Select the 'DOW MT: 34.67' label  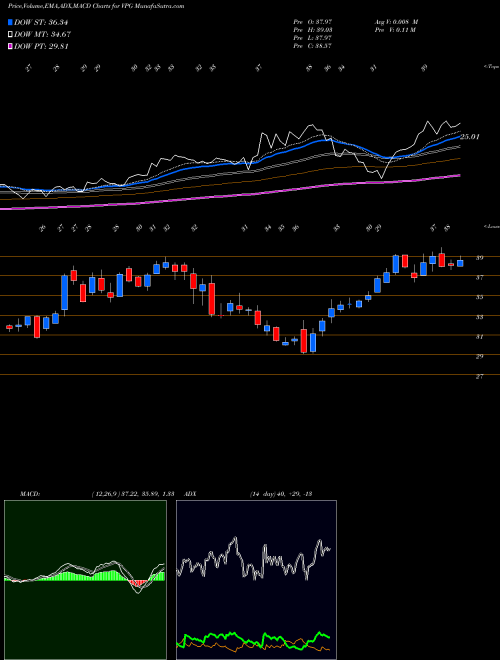click(x=43, y=35)
